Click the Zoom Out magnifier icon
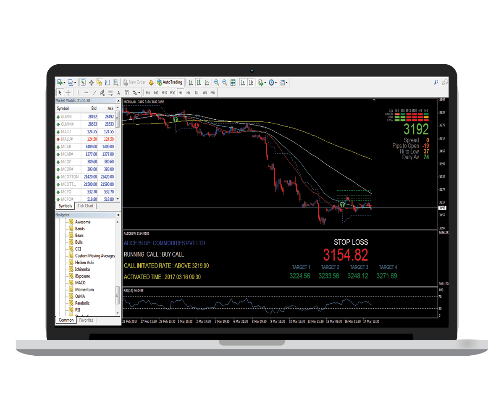 (x=225, y=82)
